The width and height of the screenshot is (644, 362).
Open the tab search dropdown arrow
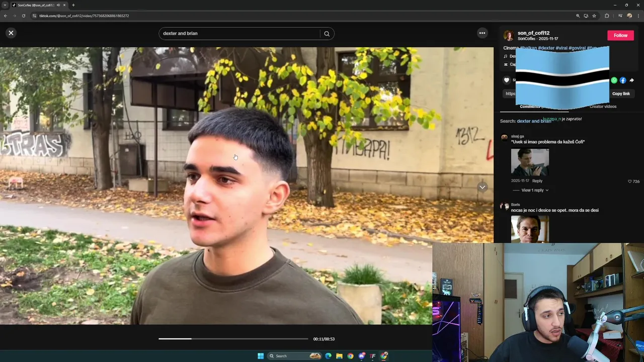pos(5,5)
